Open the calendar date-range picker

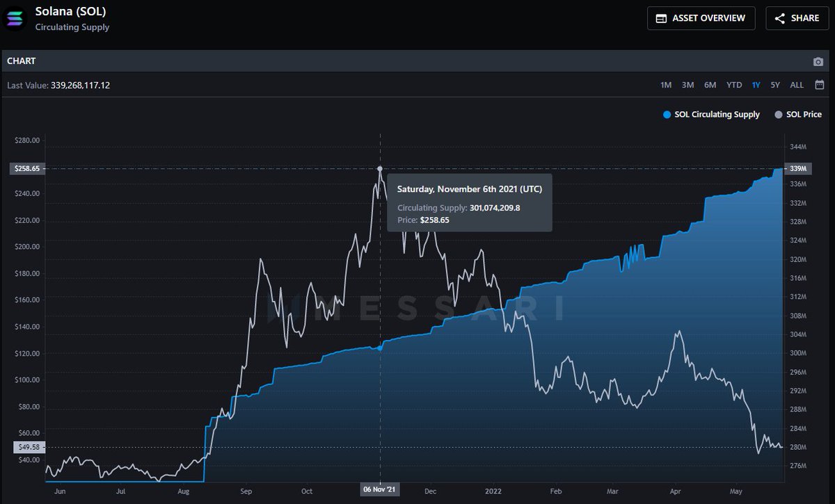(819, 85)
